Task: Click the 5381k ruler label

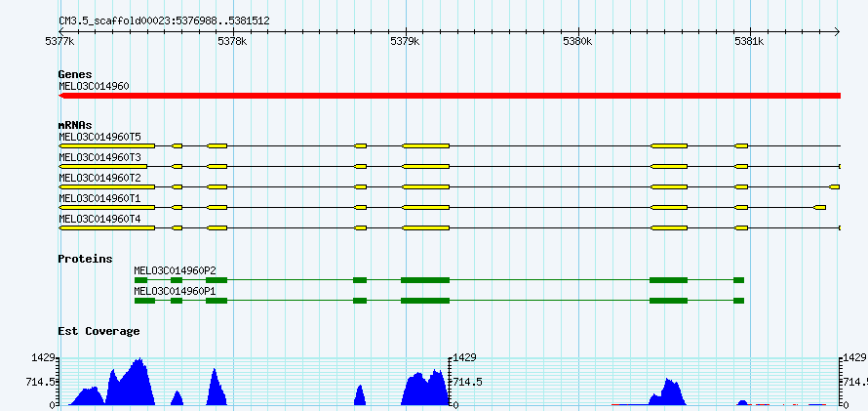Action: (x=750, y=40)
